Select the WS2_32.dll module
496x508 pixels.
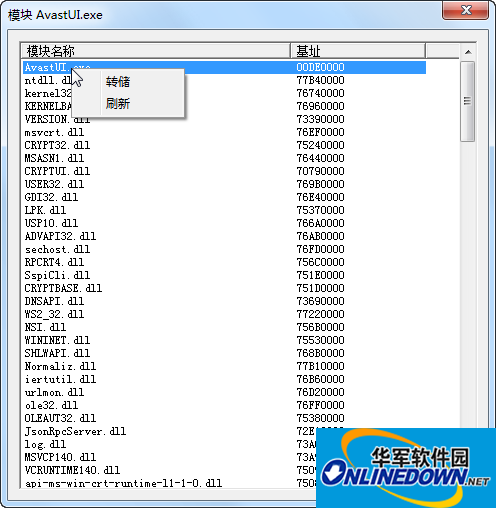tap(54, 314)
